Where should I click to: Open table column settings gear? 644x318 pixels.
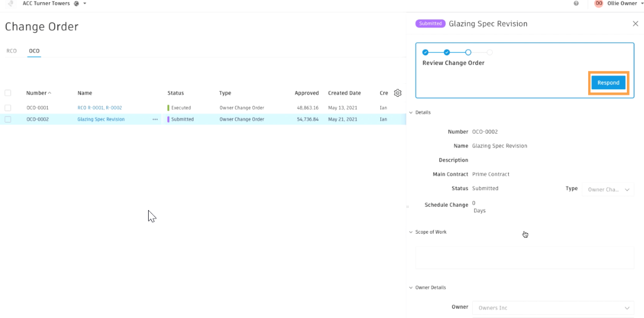pos(398,93)
